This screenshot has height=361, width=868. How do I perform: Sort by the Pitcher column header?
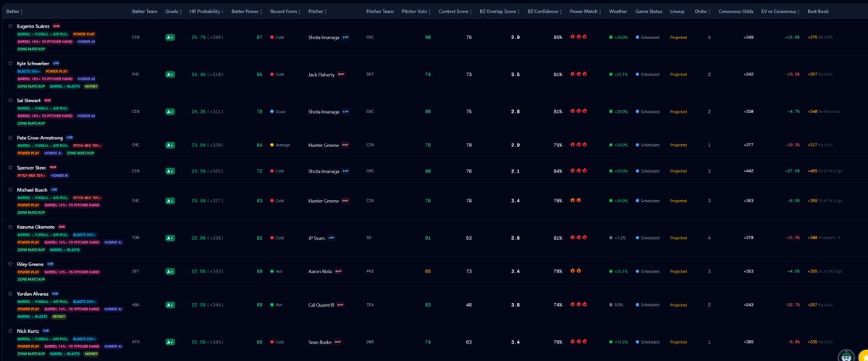[x=317, y=11]
